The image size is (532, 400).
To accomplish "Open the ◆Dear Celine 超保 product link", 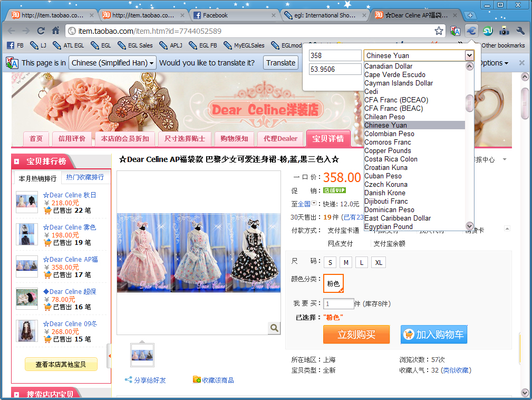I will click(70, 291).
